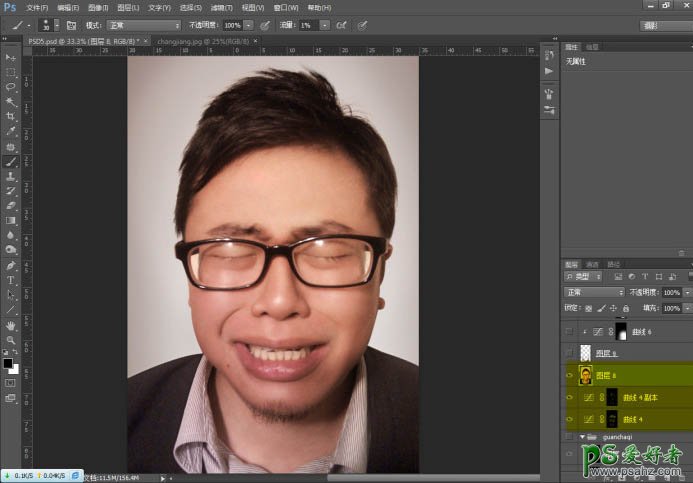This screenshot has width=693, height=483.
Task: Select the Crop tool
Action: [x=11, y=116]
